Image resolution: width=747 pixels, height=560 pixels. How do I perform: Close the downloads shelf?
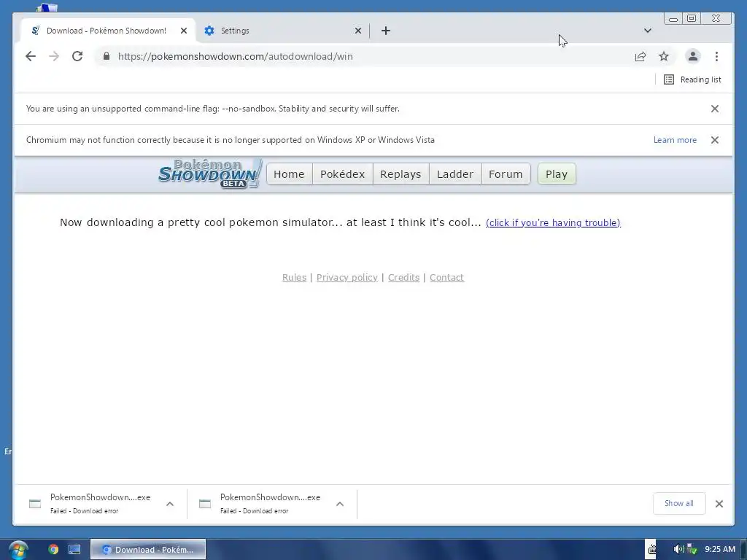pyautogui.click(x=719, y=504)
